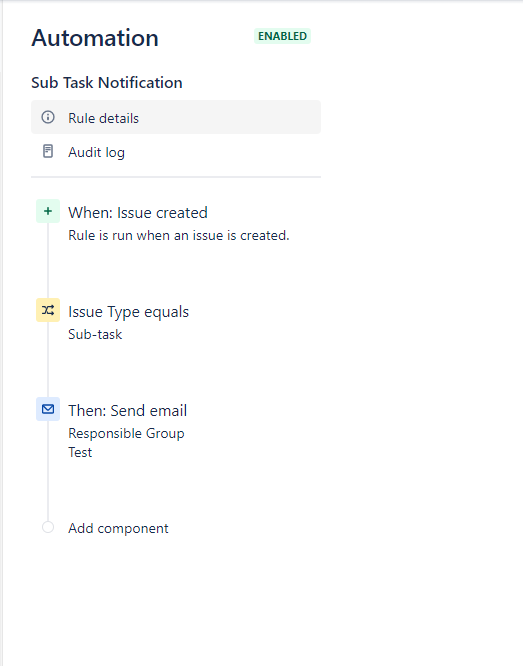Open Rule details section
This screenshot has width=523, height=666.
(176, 117)
